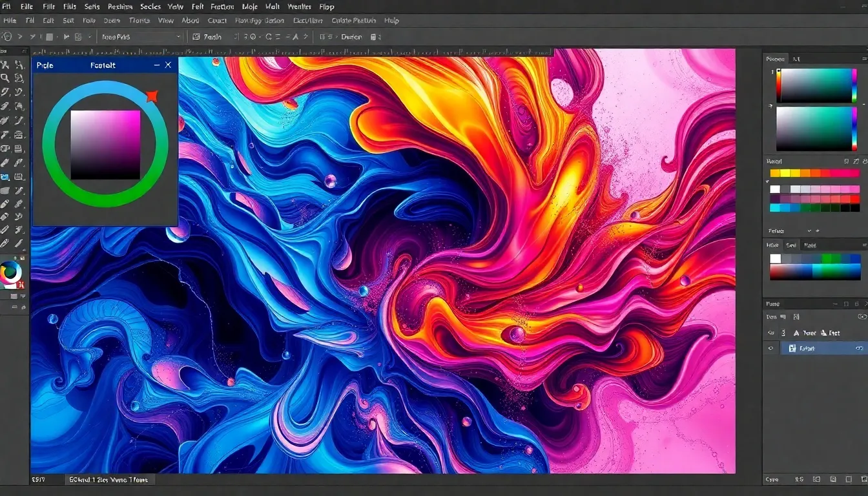Open the 'free Pids' dropdown in options bar

(141, 37)
